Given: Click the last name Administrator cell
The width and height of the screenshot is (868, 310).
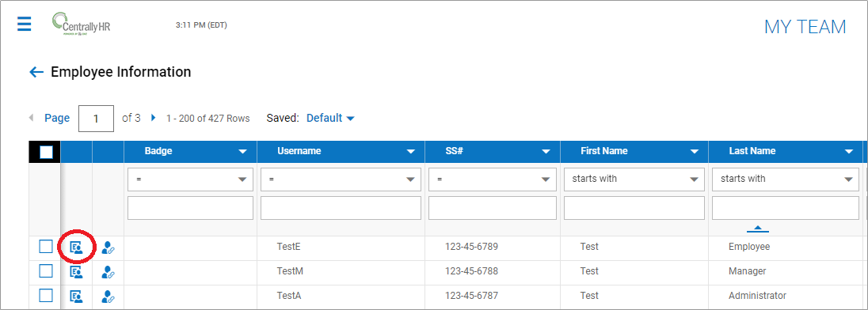Looking at the screenshot, I should coord(757,295).
